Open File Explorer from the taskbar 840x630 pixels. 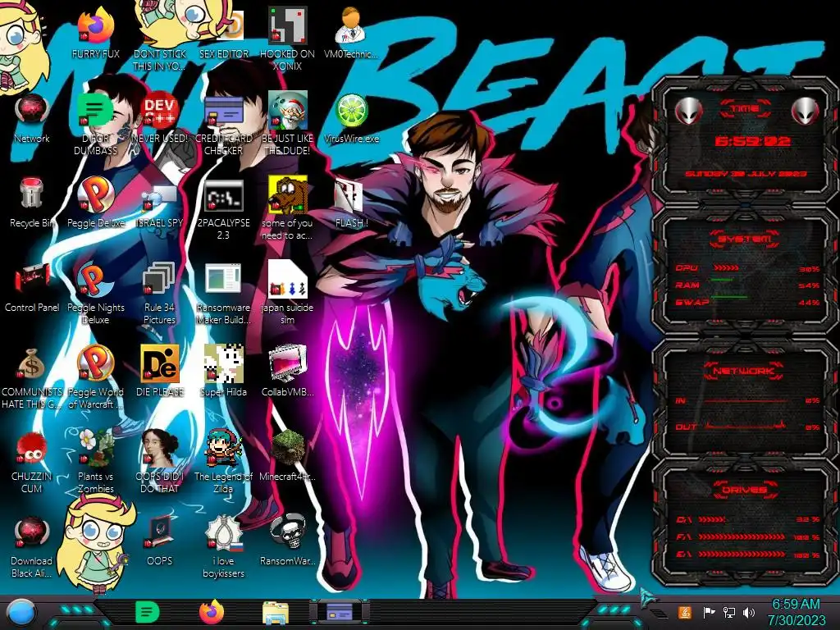pos(276,613)
